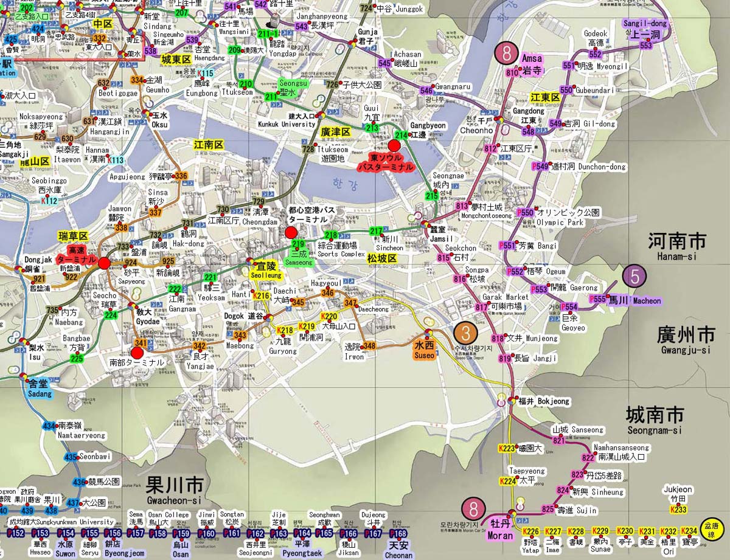This screenshot has height=560, width=730.
Task: Click the pink Moran station label
Action: point(500,529)
